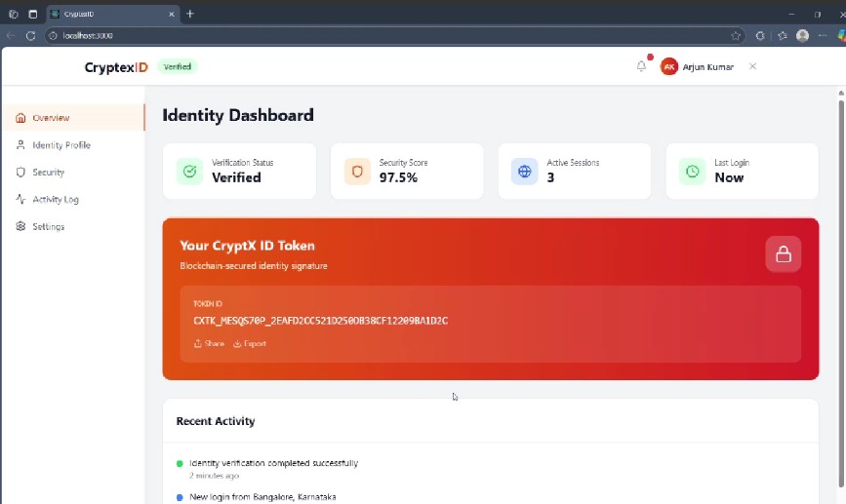
Task: Click the browser profile avatar
Action: [x=802, y=35]
